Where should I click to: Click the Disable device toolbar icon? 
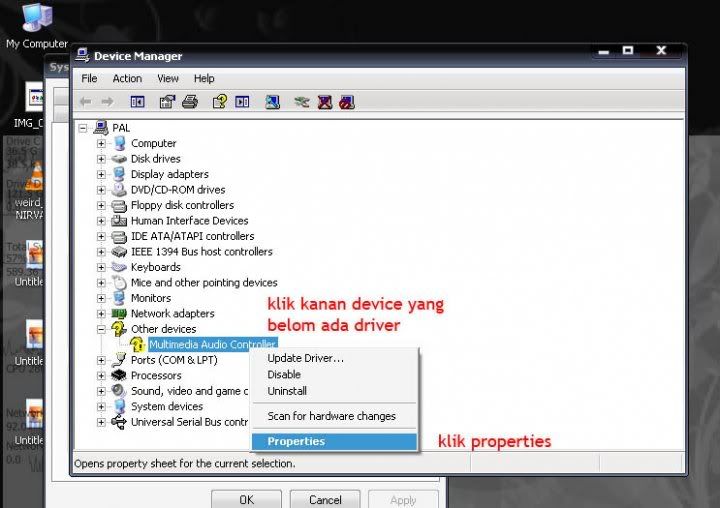click(x=347, y=102)
